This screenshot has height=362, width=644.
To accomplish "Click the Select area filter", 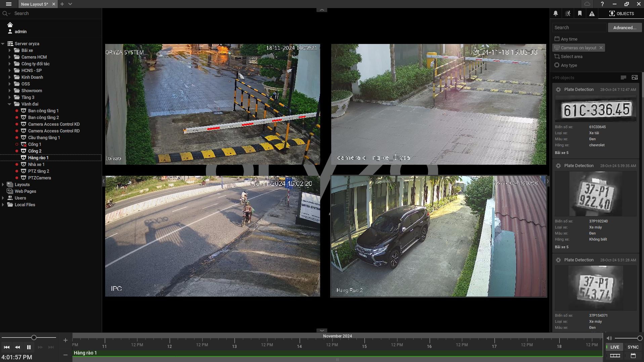I will click(568, 56).
